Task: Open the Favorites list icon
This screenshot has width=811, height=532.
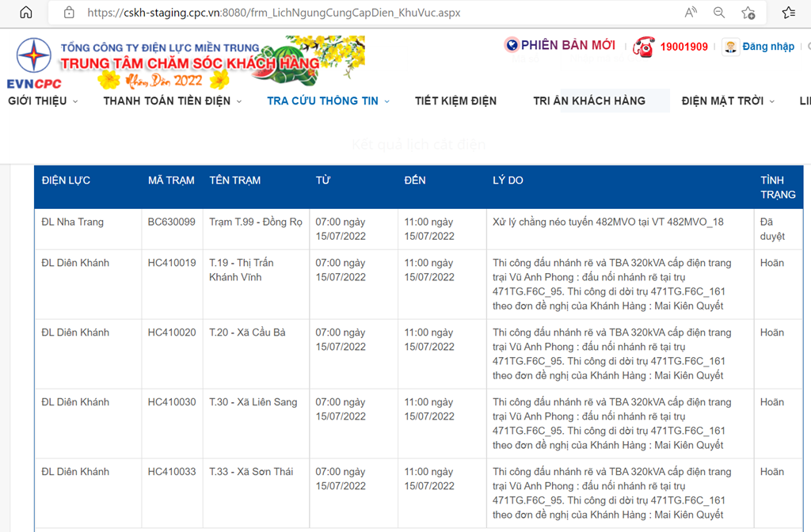Action: coord(788,13)
